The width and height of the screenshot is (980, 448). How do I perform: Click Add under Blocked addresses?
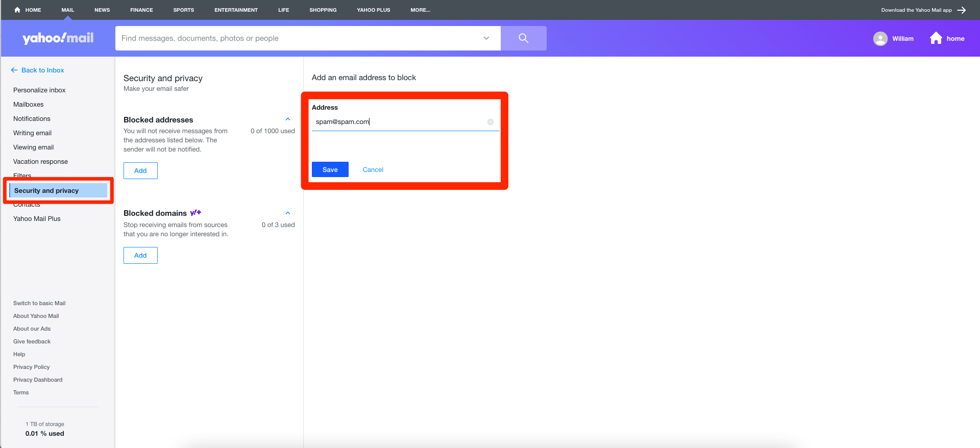140,171
